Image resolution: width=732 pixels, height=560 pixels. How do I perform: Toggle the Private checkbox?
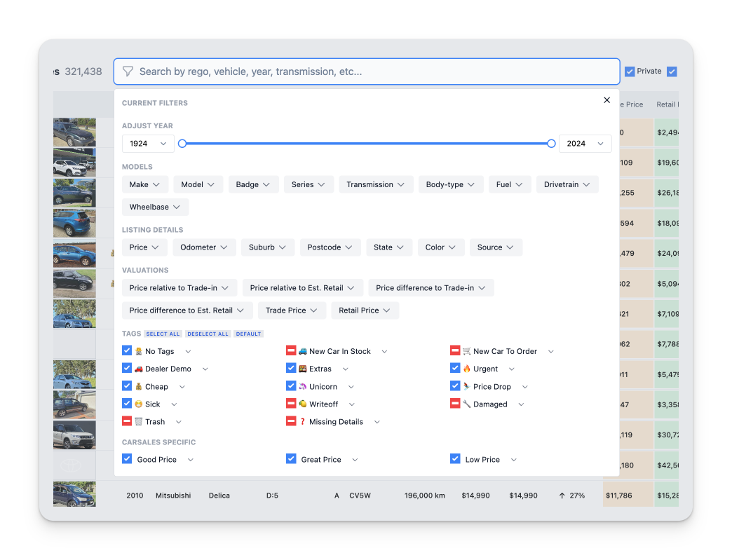(630, 71)
